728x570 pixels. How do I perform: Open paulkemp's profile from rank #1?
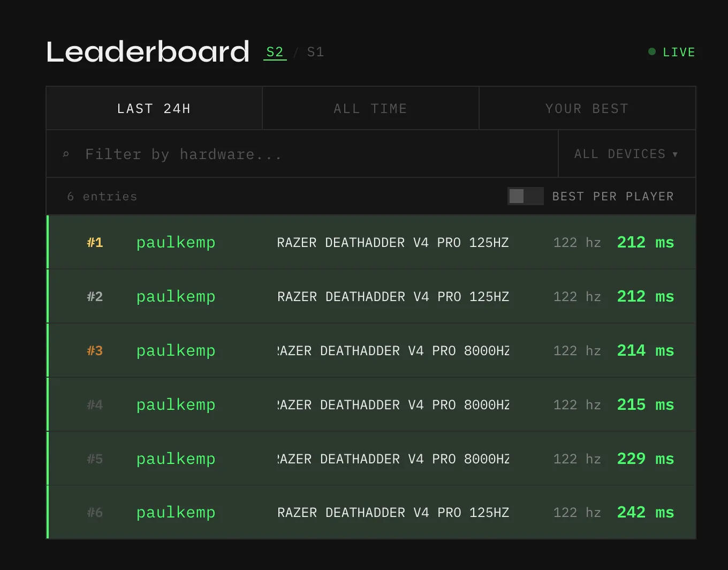coord(176,242)
